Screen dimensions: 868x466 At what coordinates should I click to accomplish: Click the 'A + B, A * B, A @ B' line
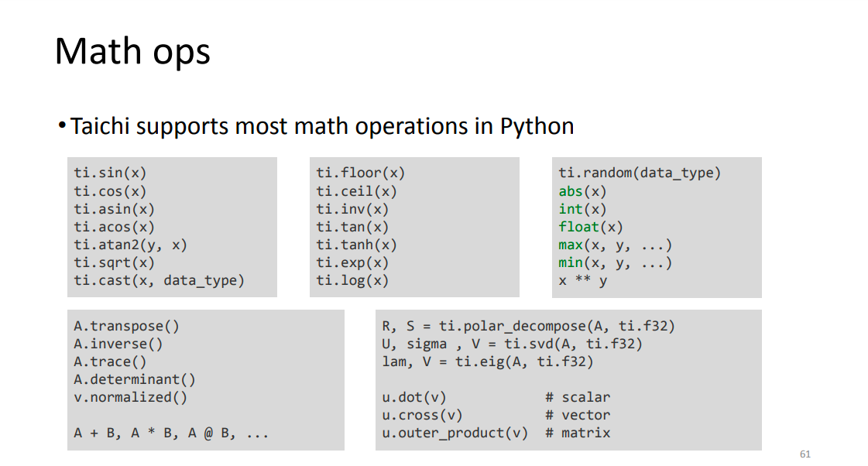(171, 433)
